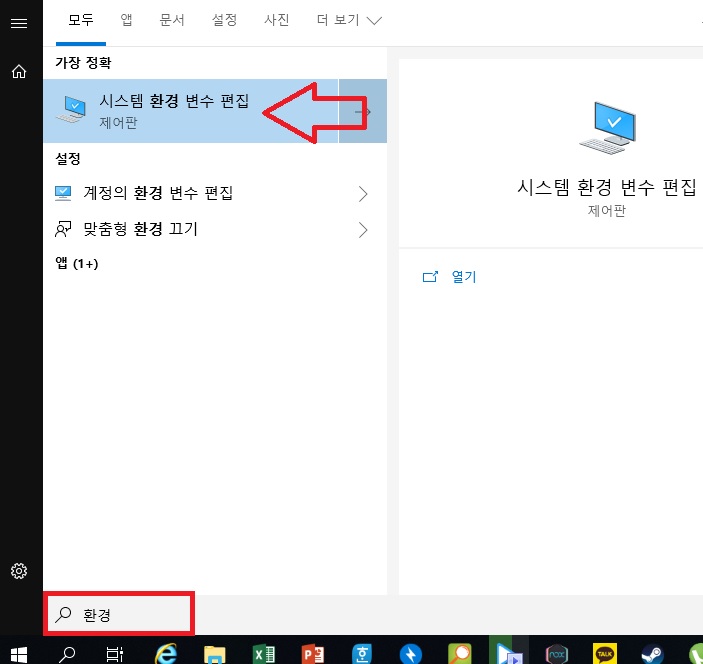
Task: Switch to the 설정 tab
Action: point(224,20)
